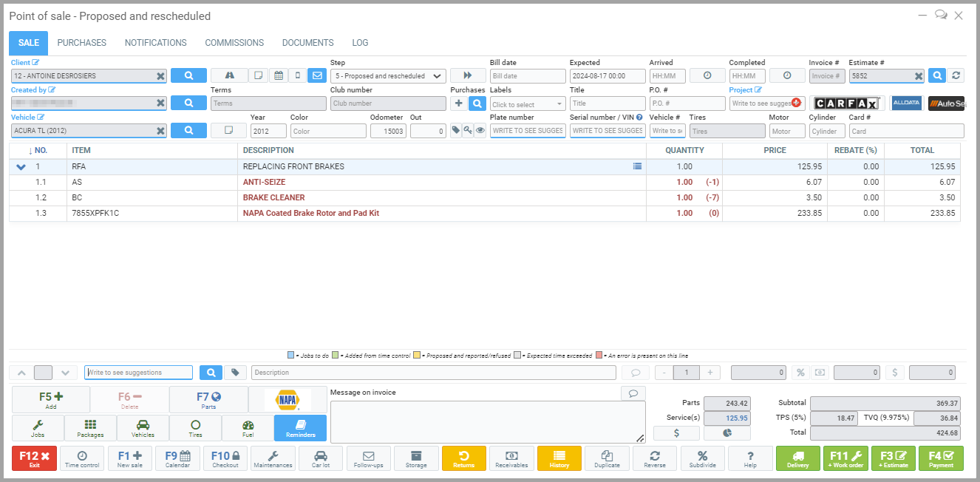Image resolution: width=980 pixels, height=482 pixels.
Task: Toggle the email envelope button for client
Action: pos(317,75)
